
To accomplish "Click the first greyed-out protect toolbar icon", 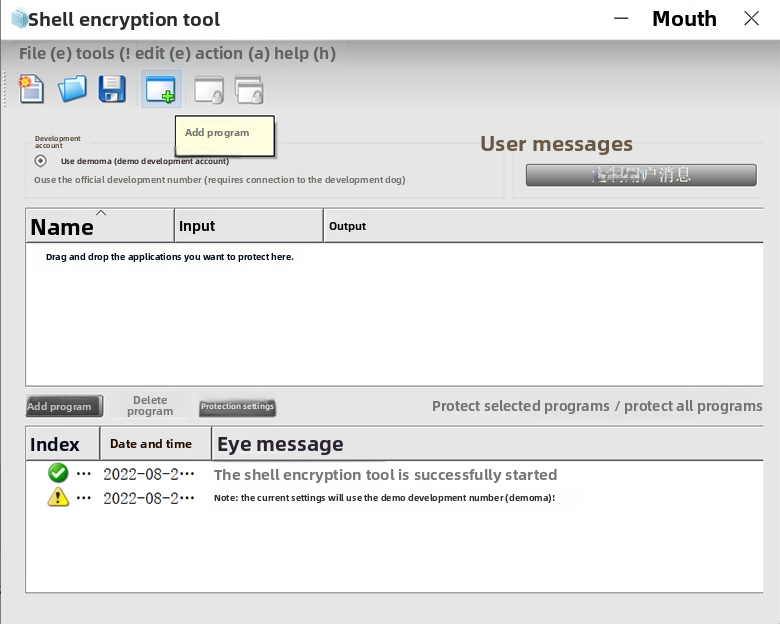I will [x=208, y=90].
